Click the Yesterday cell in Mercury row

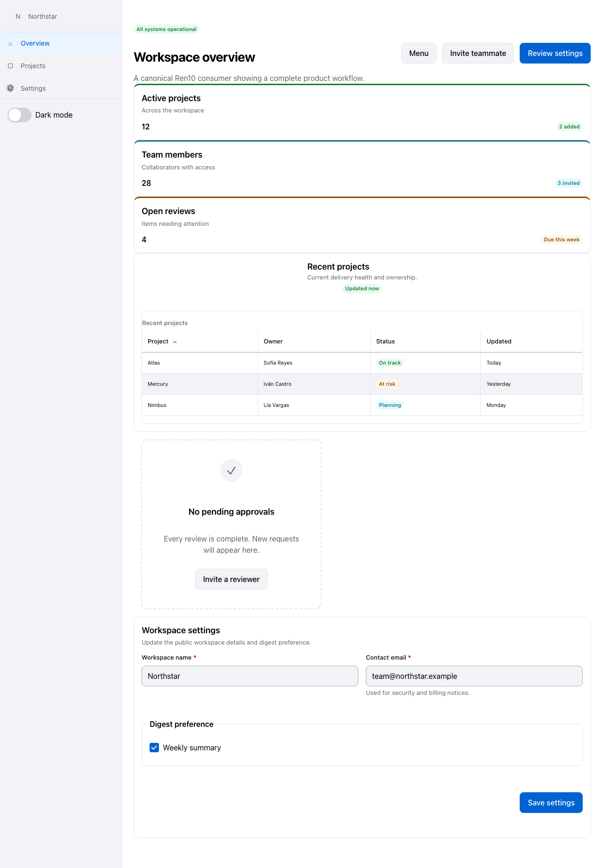[x=531, y=384]
